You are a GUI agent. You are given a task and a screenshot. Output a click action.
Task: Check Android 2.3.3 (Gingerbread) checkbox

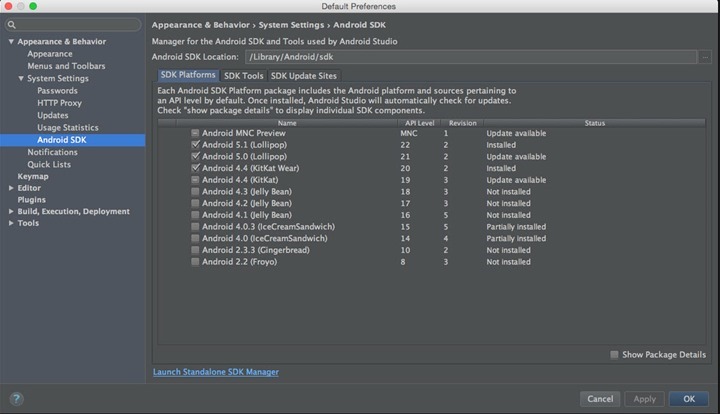click(x=195, y=250)
